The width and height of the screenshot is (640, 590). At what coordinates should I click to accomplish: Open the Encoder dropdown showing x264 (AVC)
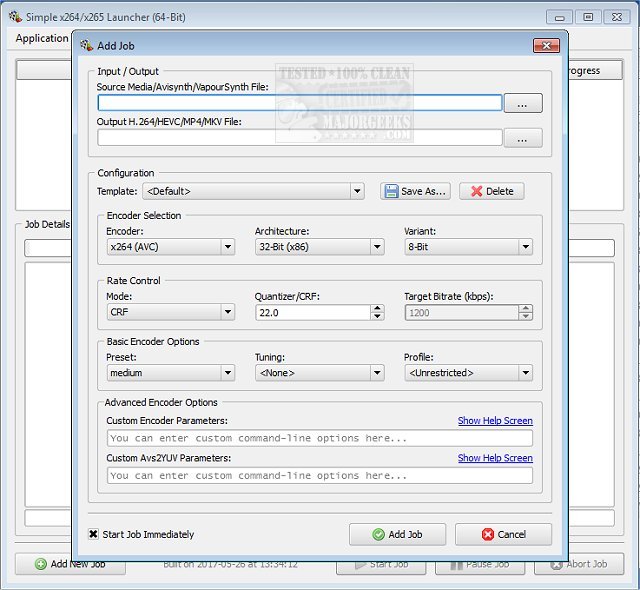pyautogui.click(x=171, y=247)
